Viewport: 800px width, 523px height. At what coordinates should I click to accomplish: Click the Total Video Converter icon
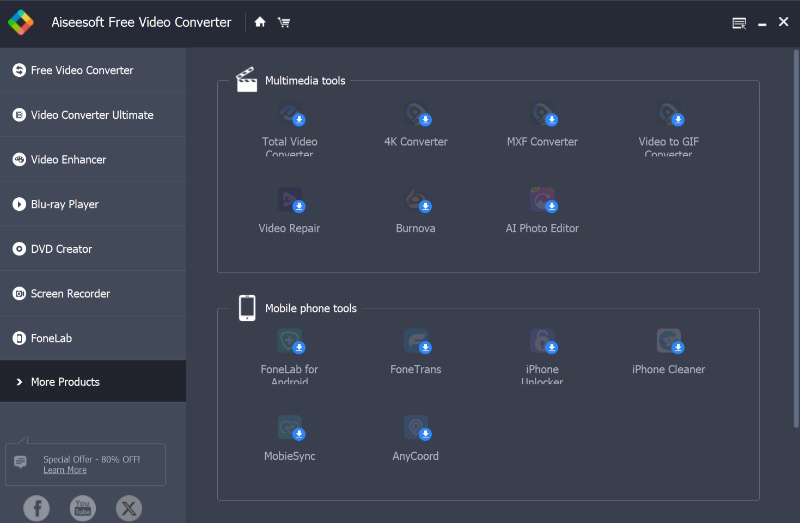(290, 115)
